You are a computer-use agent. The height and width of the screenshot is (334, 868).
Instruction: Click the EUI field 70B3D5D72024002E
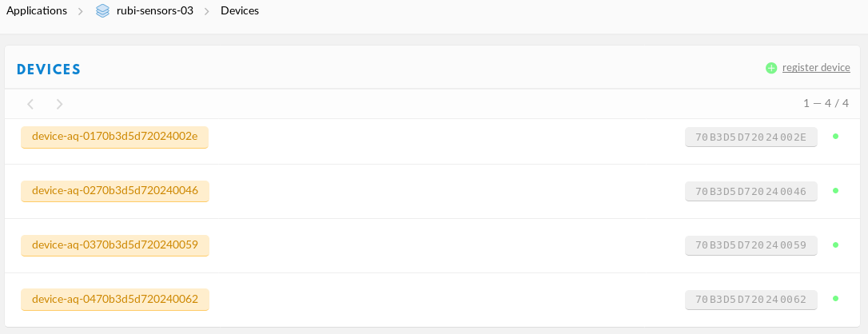[751, 137]
